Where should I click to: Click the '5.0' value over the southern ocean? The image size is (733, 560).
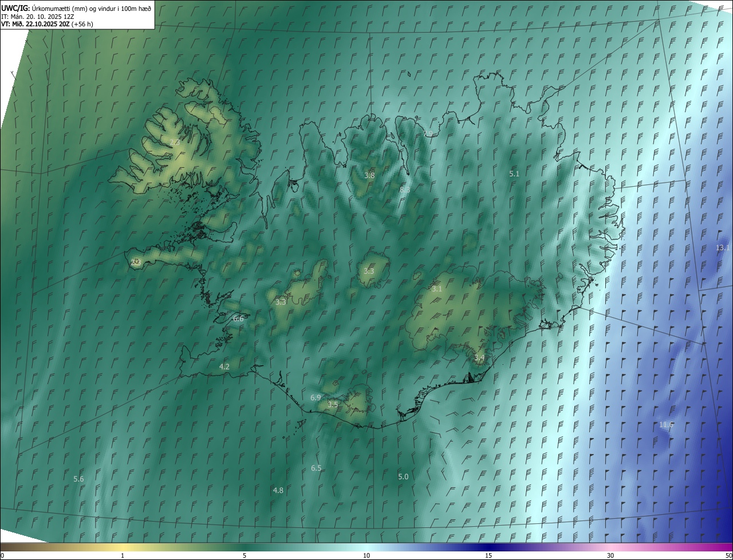[x=403, y=477]
